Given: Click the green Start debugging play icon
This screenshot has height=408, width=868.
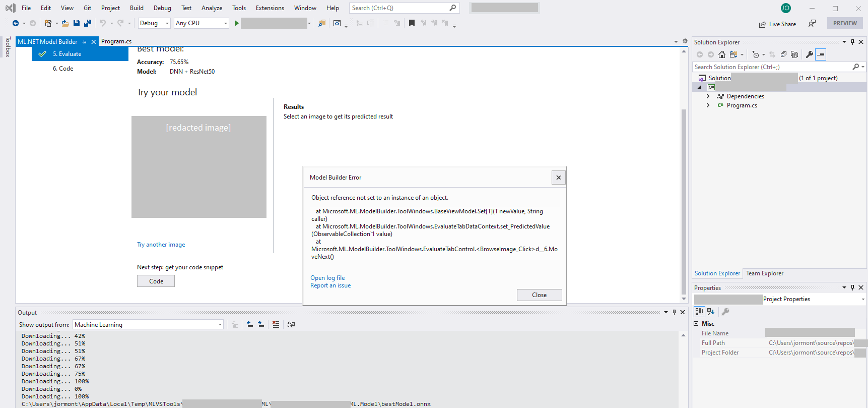Looking at the screenshot, I should (236, 23).
